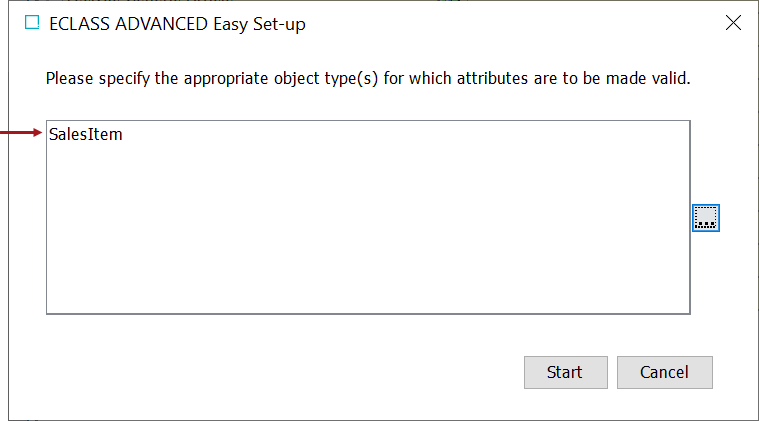The image size is (759, 421).
Task: Click the teal window icon left of the title
Action: pyautogui.click(x=32, y=22)
